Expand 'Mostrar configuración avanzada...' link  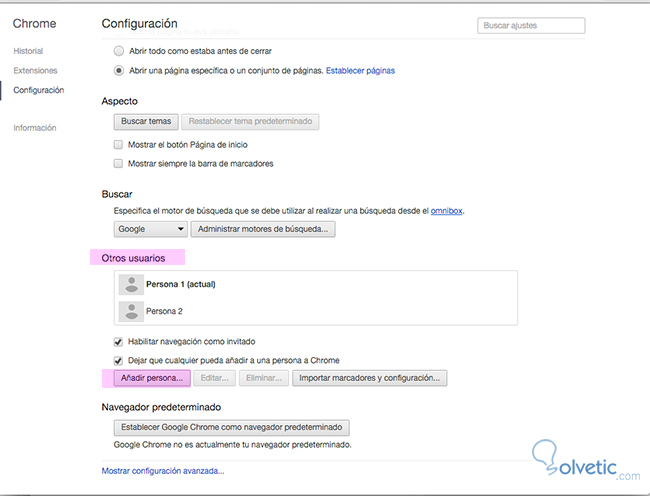tap(163, 470)
